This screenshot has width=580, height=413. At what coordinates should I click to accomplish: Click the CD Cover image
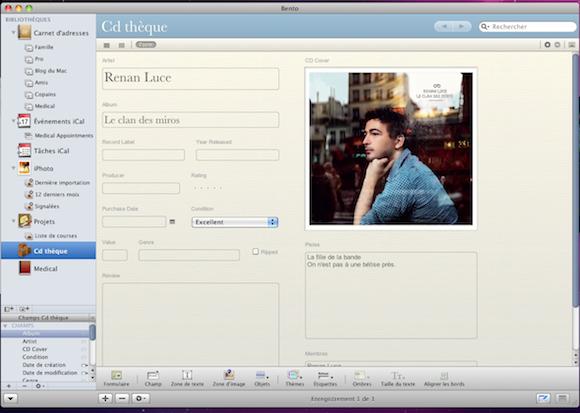(391, 149)
